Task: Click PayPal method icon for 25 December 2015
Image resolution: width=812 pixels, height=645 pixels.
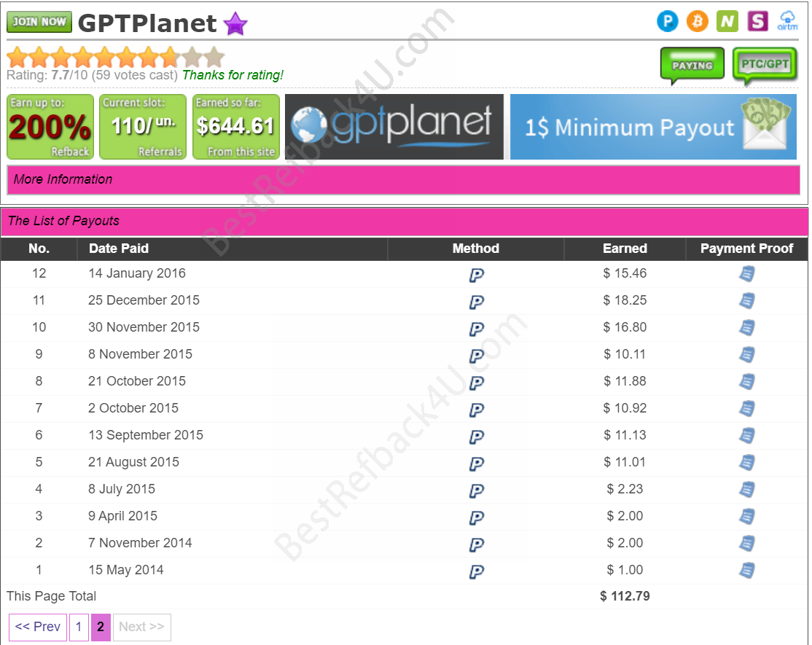Action: coord(477,302)
